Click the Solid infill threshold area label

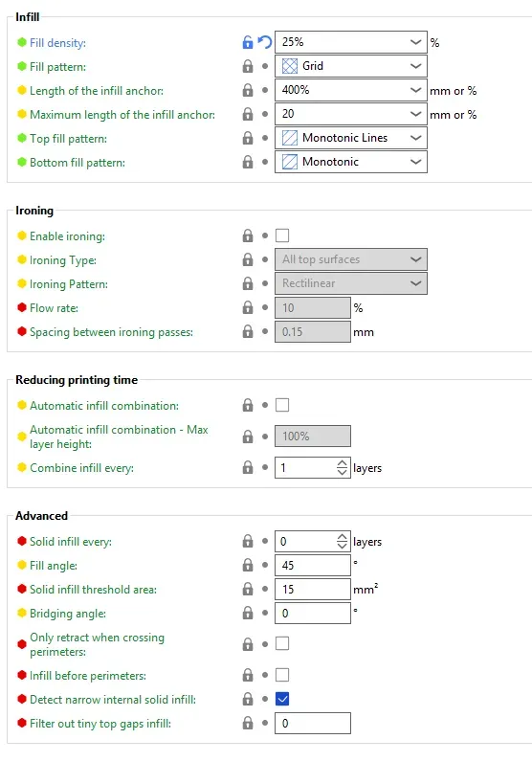(93, 590)
